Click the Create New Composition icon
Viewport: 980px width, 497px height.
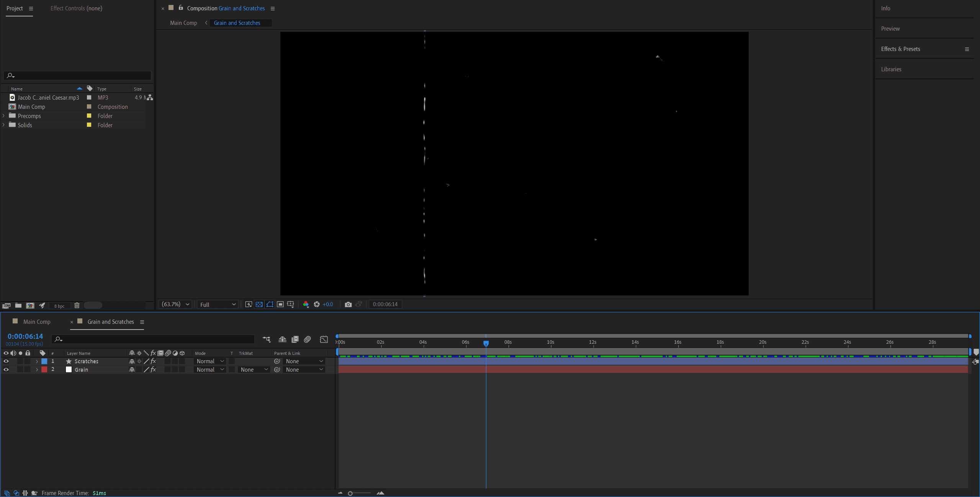click(x=30, y=305)
